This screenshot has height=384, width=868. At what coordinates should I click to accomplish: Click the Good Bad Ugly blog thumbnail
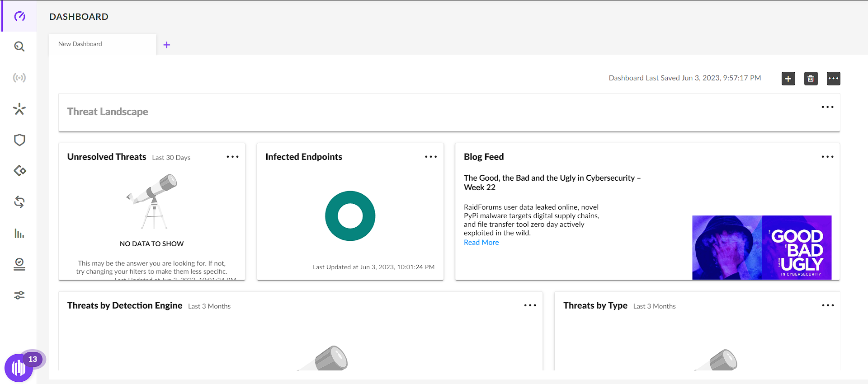[x=761, y=247]
